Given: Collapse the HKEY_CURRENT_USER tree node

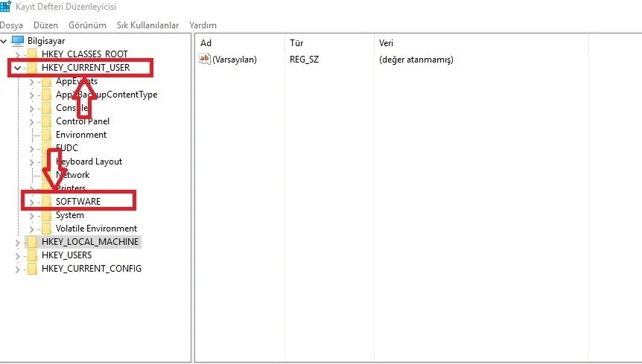Looking at the screenshot, I should (18, 68).
